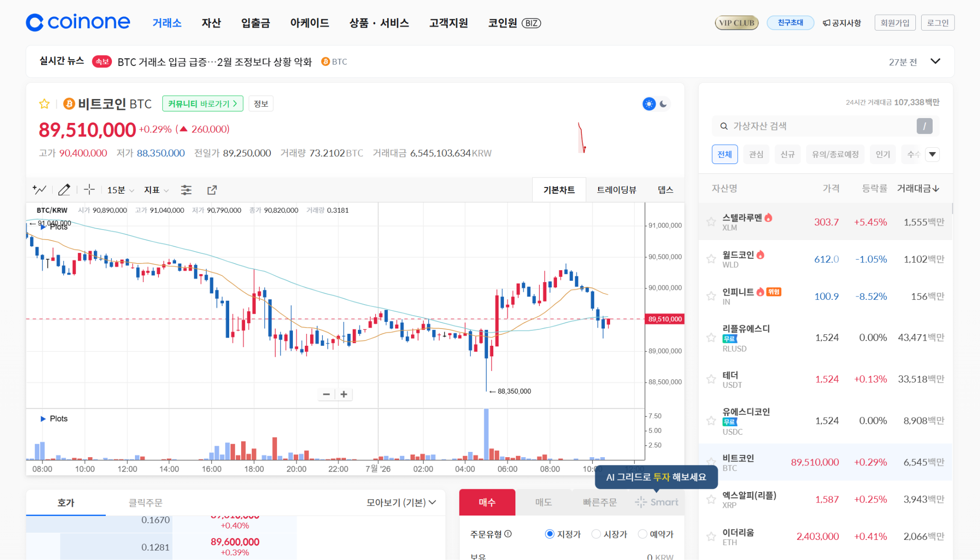Open the 15분 interval dropdown
980x560 pixels.
click(120, 190)
